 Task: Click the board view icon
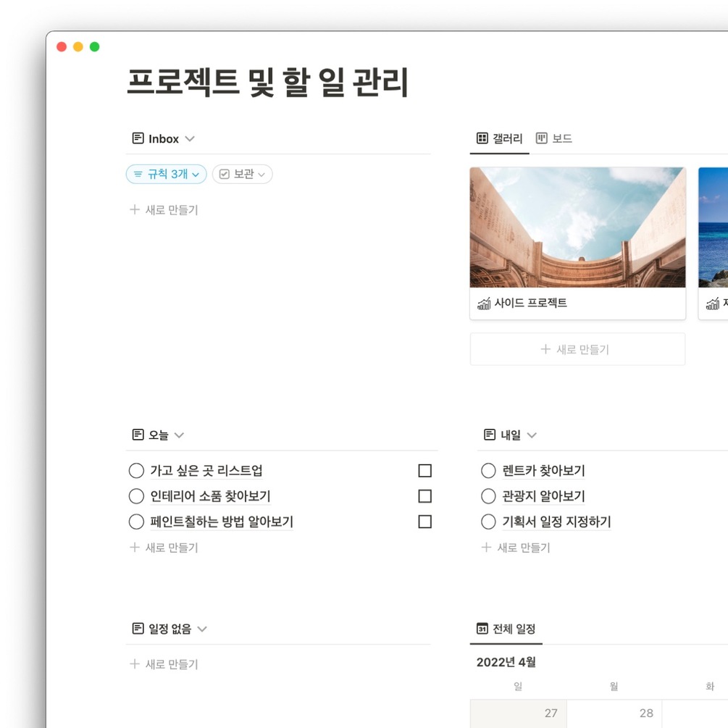pyautogui.click(x=541, y=138)
